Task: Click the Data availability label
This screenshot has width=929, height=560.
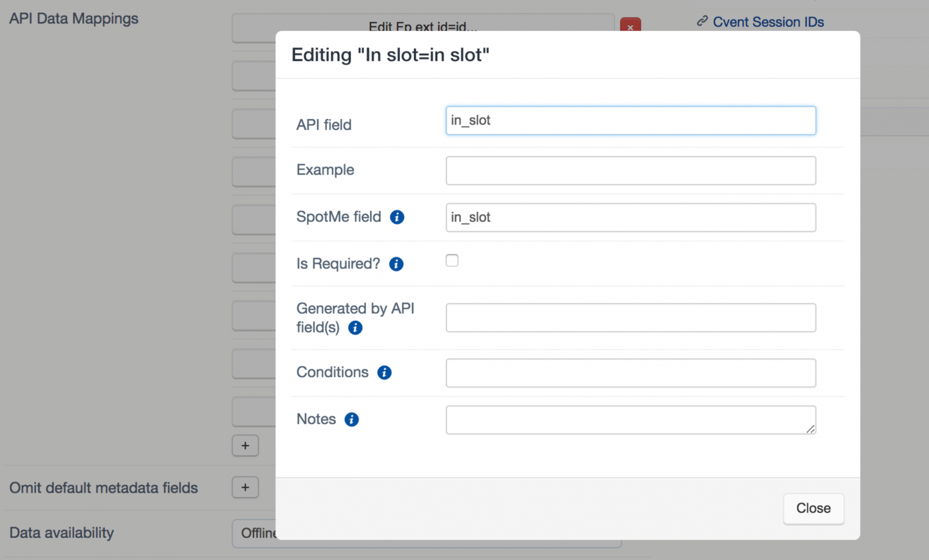Action: coord(62,533)
